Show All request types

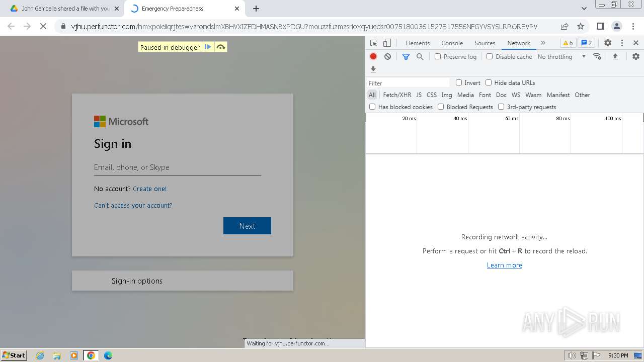tap(372, 95)
